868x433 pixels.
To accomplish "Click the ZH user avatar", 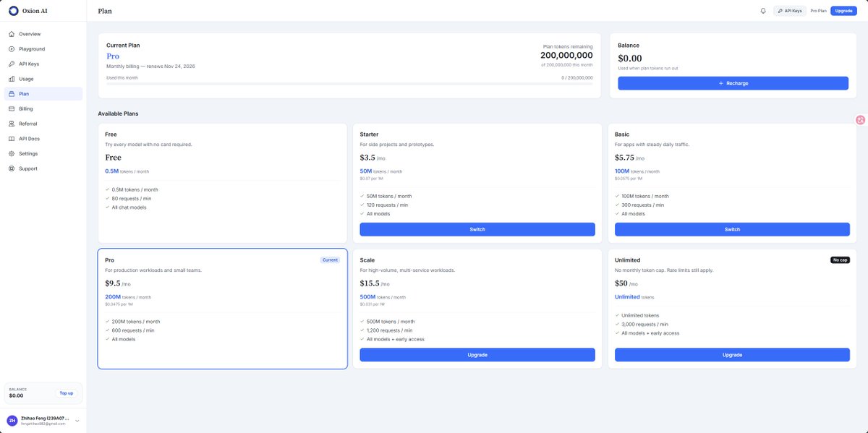I will coord(12,420).
